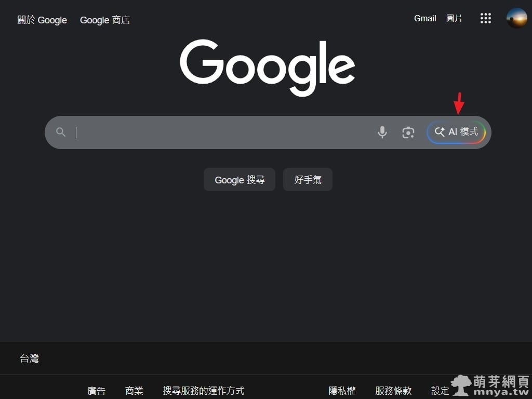Open 圖片 image search link
The height and width of the screenshot is (399, 532).
454,19
